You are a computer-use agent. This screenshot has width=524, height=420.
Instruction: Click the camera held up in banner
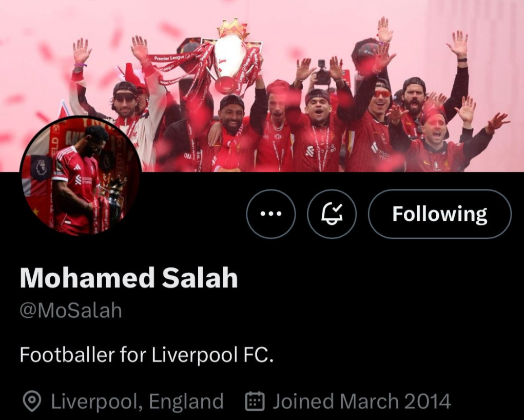[x=323, y=72]
